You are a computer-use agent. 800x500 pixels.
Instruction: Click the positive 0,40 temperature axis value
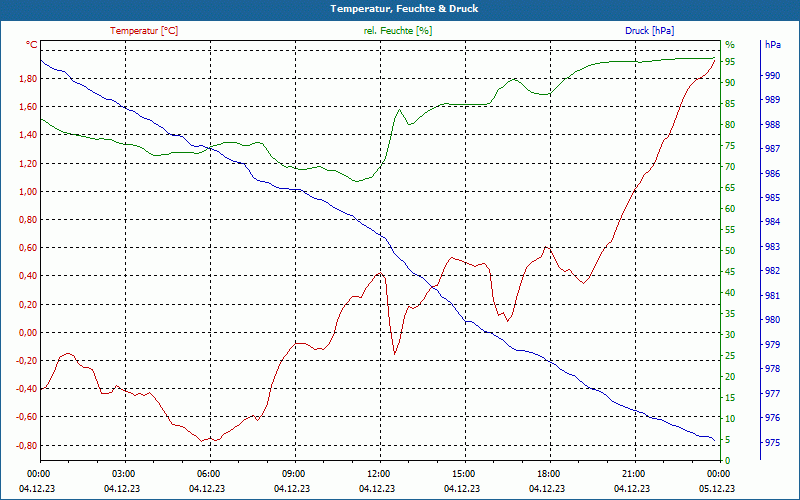pos(29,276)
